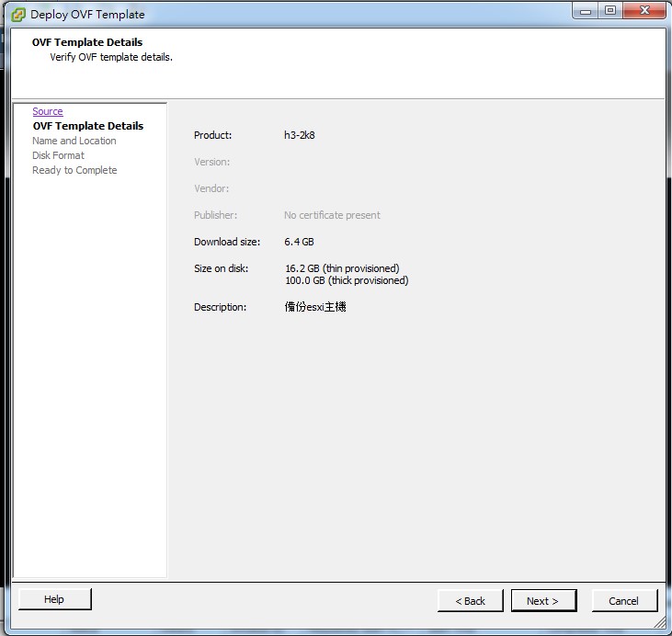
Task: Click the Description: label
Action: (220, 307)
